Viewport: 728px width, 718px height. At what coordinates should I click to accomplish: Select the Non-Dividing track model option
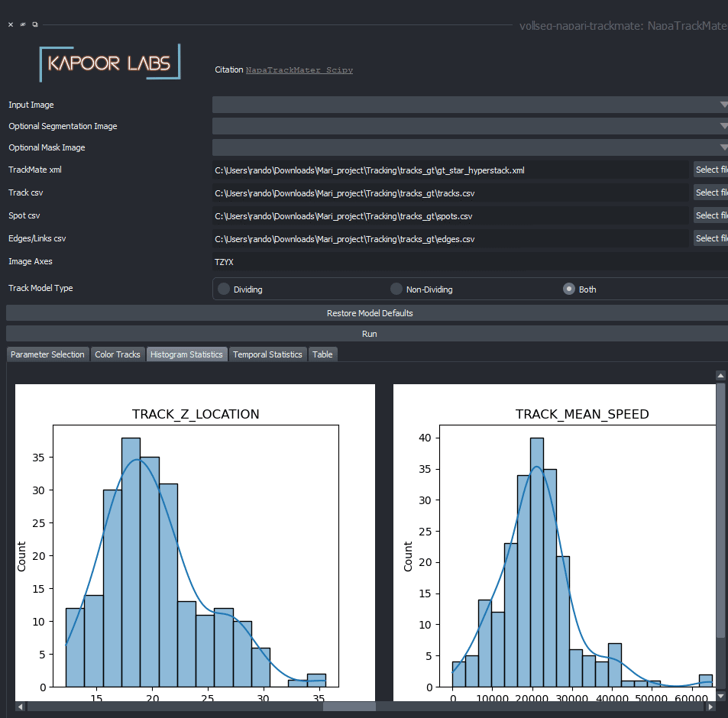(x=396, y=289)
